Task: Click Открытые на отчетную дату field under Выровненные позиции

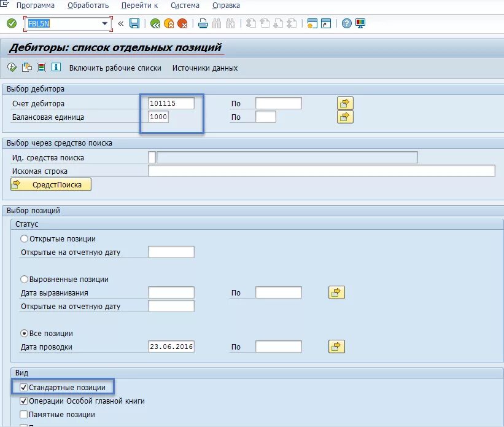Action: (171, 306)
